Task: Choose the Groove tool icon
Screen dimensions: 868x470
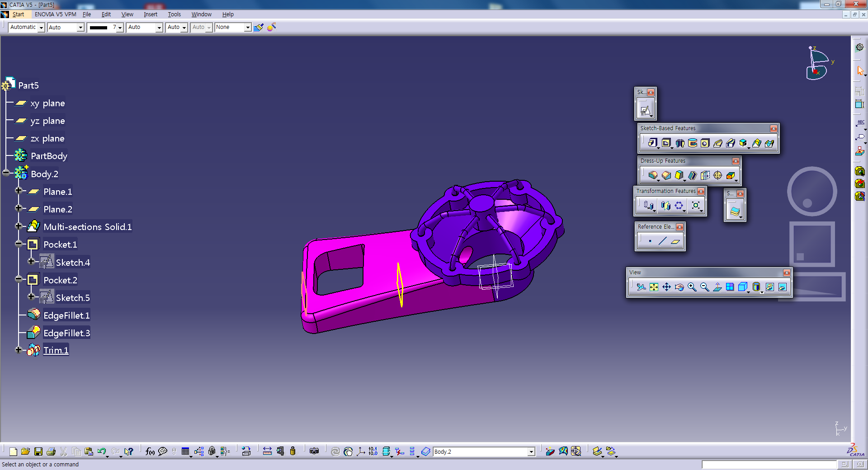Action: 692,143
